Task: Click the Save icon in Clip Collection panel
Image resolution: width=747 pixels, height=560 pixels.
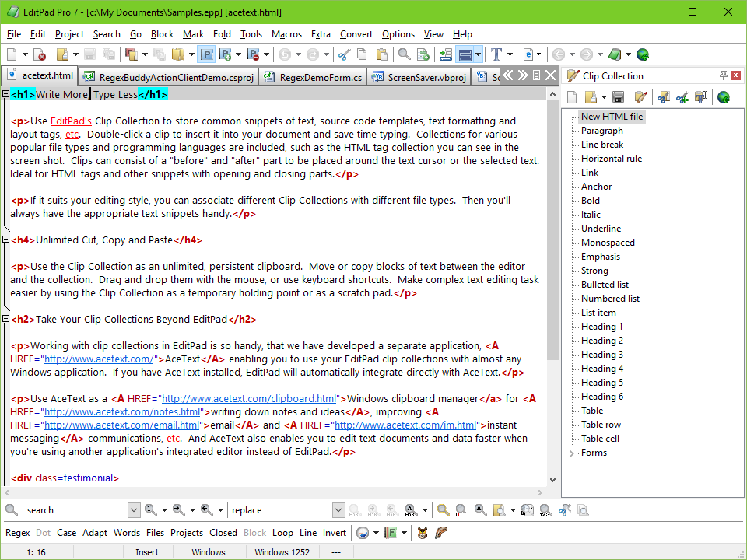Action: pos(618,97)
